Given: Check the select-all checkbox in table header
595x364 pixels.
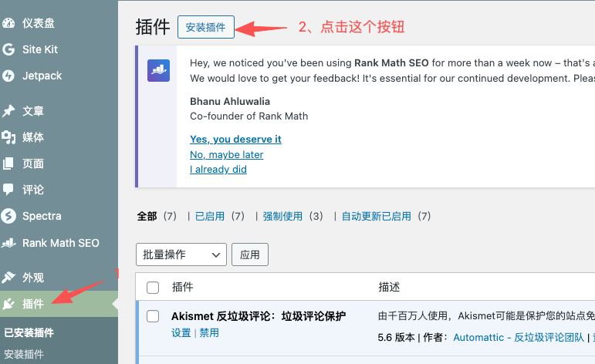Looking at the screenshot, I should tap(153, 288).
